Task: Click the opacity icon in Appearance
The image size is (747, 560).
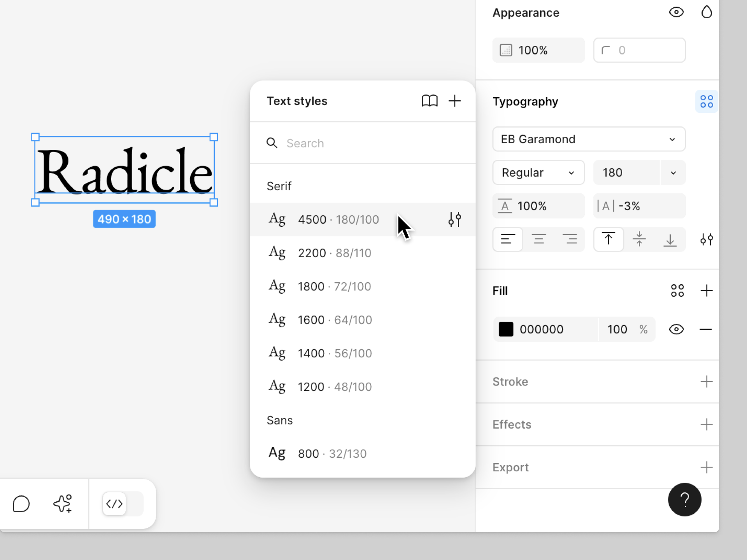Action: 506,50
